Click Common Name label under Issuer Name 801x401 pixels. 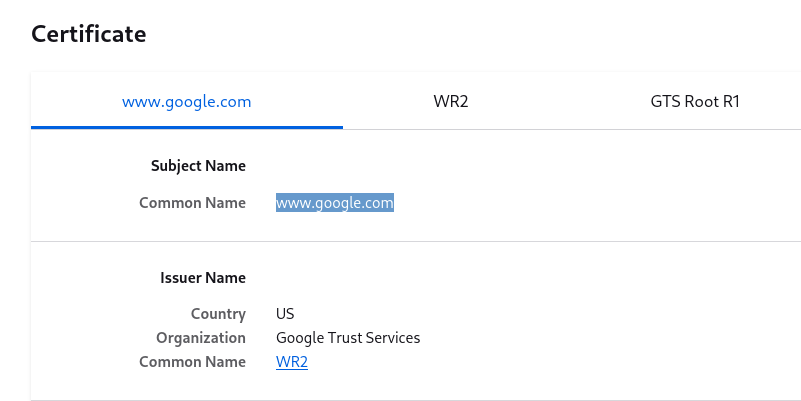[192, 362]
